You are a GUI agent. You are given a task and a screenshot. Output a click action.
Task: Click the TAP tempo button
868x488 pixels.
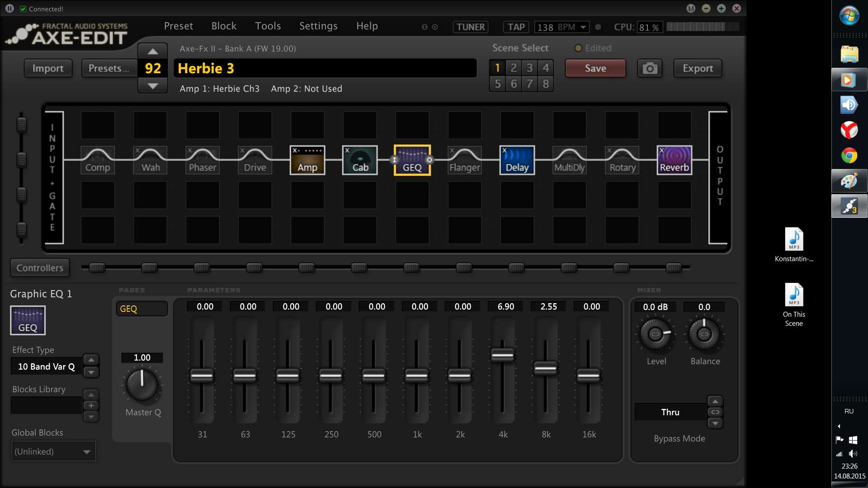pyautogui.click(x=516, y=27)
